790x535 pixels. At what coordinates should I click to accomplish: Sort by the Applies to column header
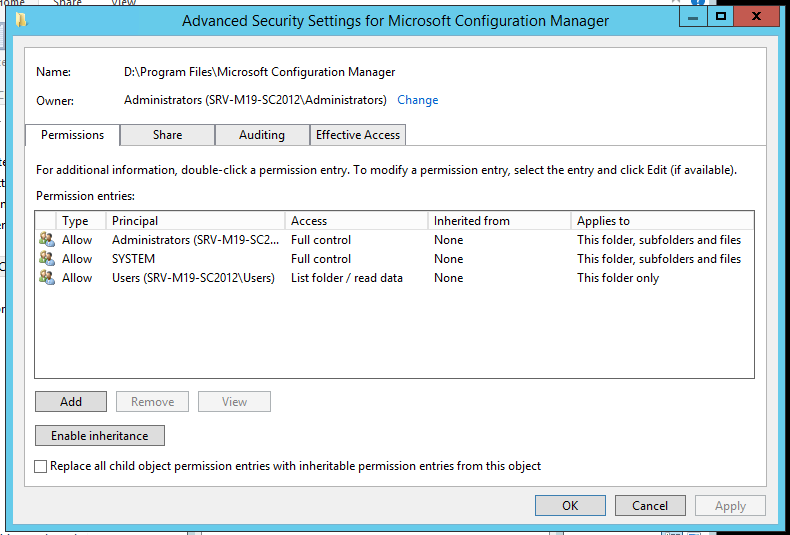(x=663, y=221)
